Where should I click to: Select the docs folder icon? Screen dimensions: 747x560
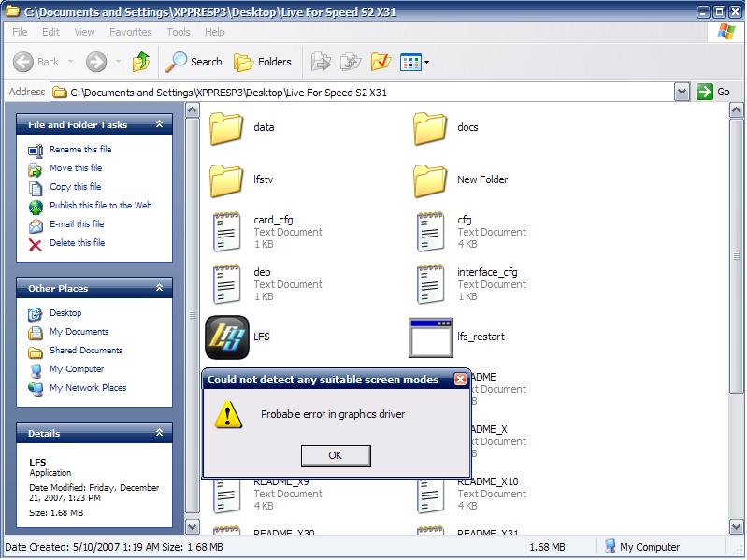pos(430,128)
